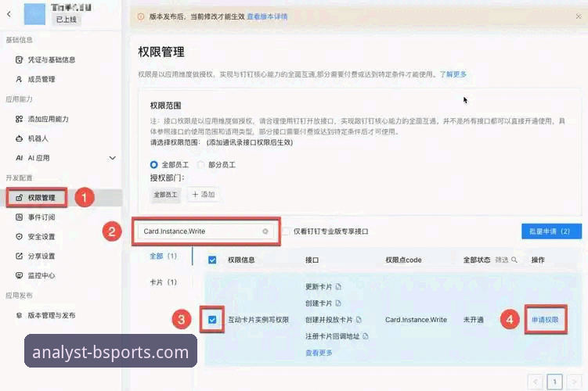Viewport: 588px width, 391px height.
Task: Click the 已上线 status tag
Action: tap(66, 20)
